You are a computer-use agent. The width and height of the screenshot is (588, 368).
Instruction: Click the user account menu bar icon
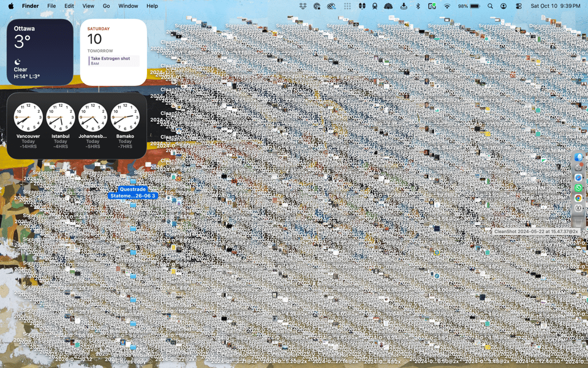click(503, 6)
